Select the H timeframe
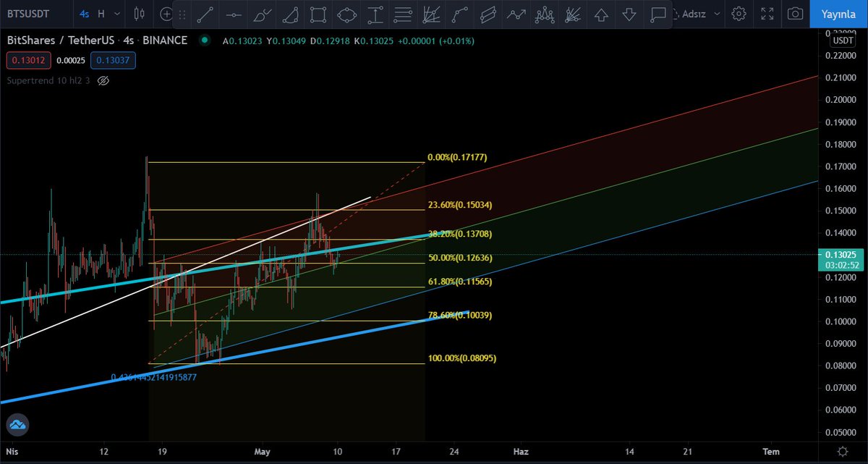This screenshot has height=464, width=868. (x=101, y=13)
